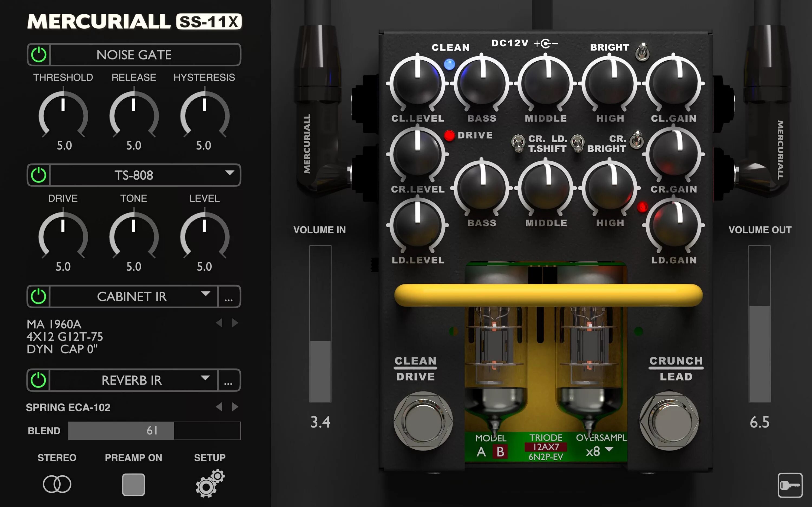812x507 pixels.
Task: Click the Reverb IR power icon
Action: point(39,380)
